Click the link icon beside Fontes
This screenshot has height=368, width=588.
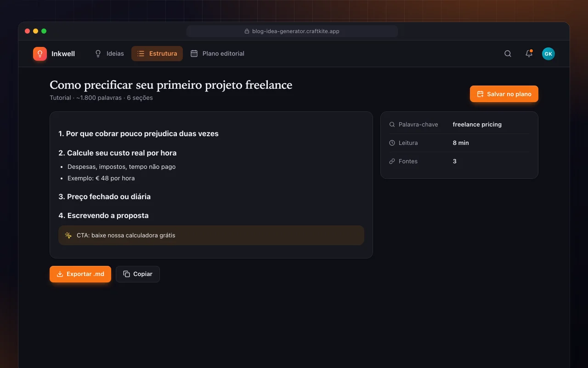pos(392,161)
